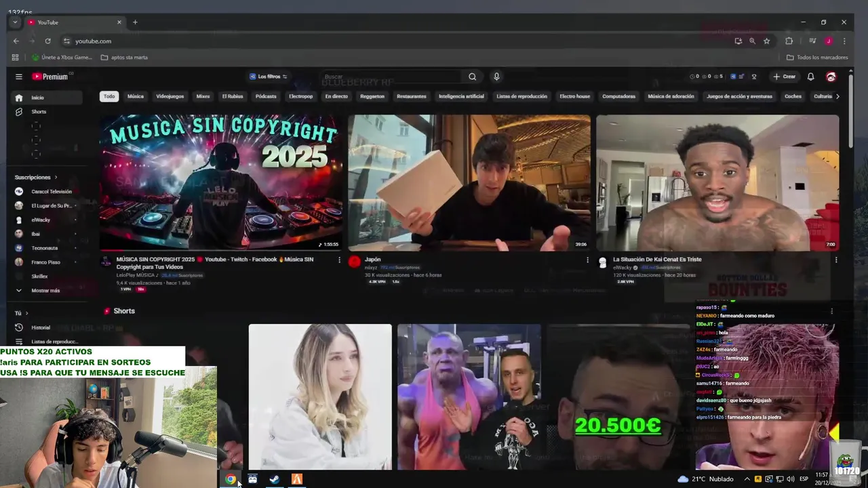Screen dimensions: 868x488
Task: Show more filter chips with the right arrow
Action: [837, 96]
